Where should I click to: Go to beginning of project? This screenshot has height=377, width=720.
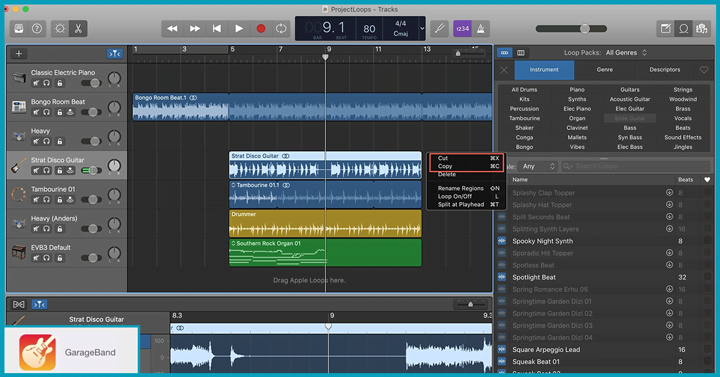[x=217, y=28]
